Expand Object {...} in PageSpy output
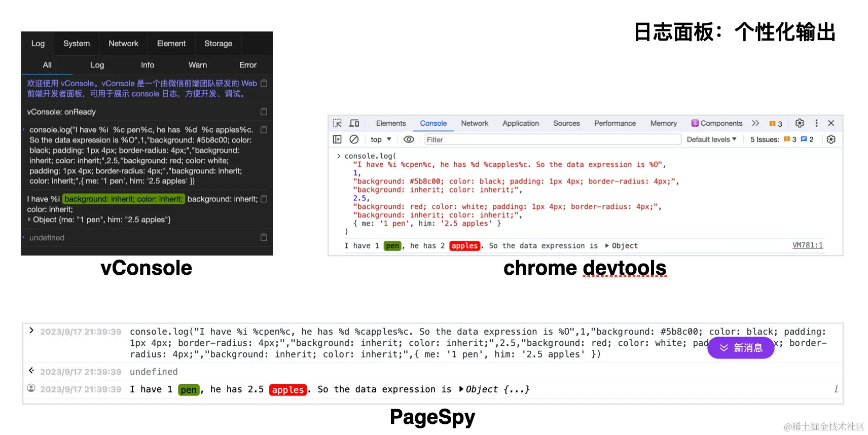The width and height of the screenshot is (868, 435). pos(461,389)
